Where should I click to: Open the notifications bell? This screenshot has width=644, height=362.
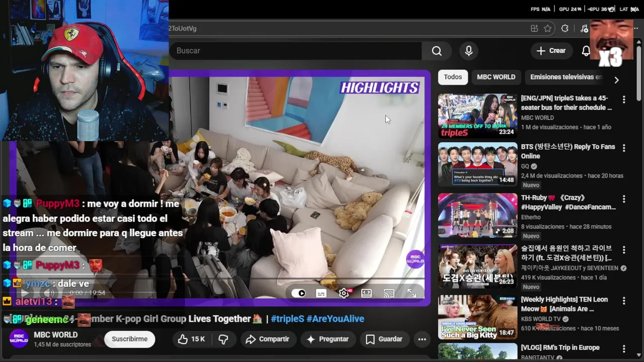point(586,51)
